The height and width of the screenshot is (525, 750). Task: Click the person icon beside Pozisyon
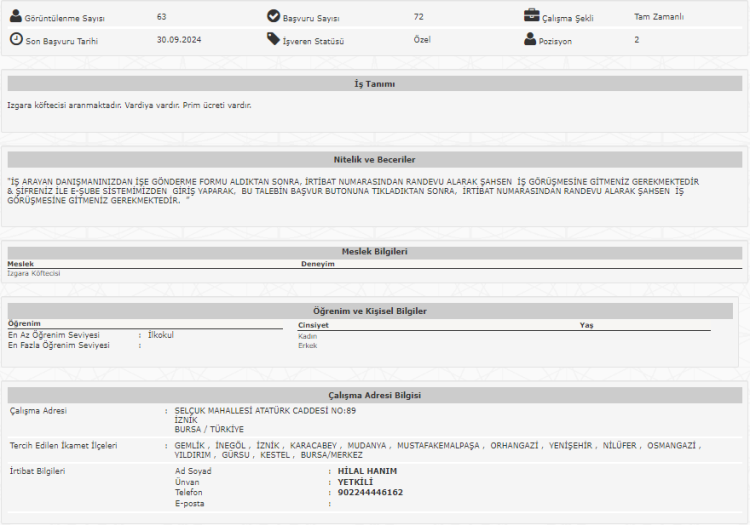click(x=531, y=39)
